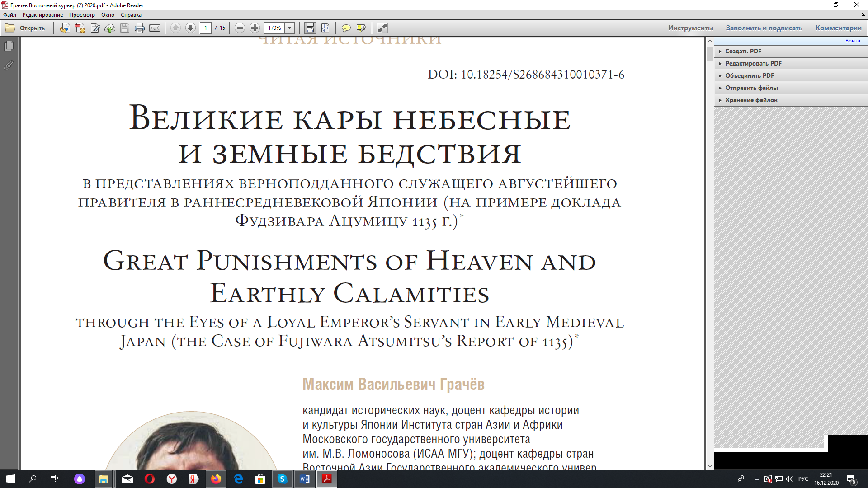
Task: Click the print icon
Action: click(140, 28)
